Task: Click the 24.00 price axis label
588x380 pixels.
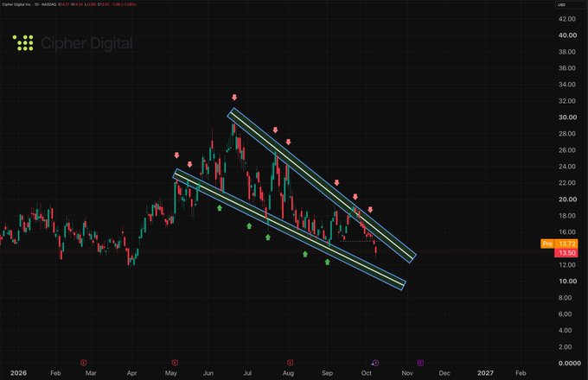Action: (567, 166)
